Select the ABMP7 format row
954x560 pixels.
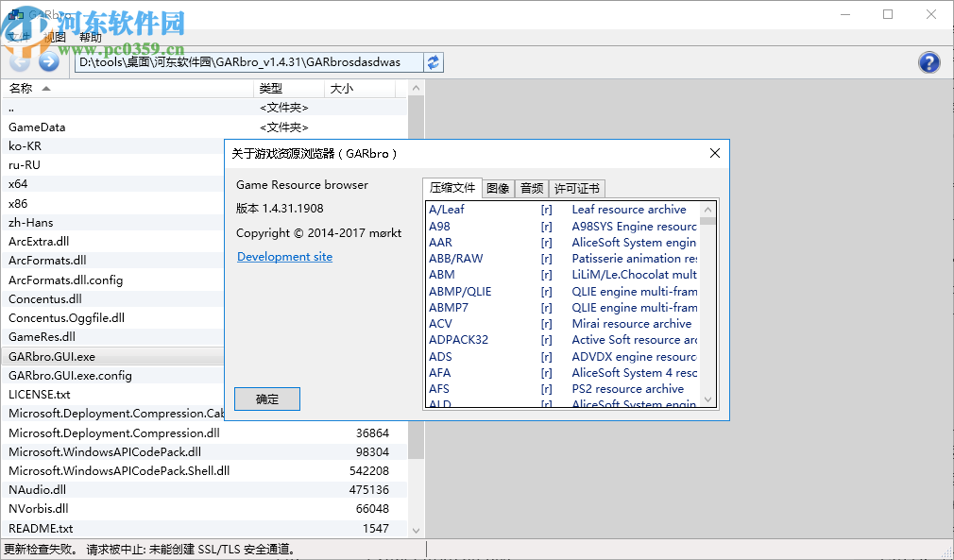tap(563, 307)
